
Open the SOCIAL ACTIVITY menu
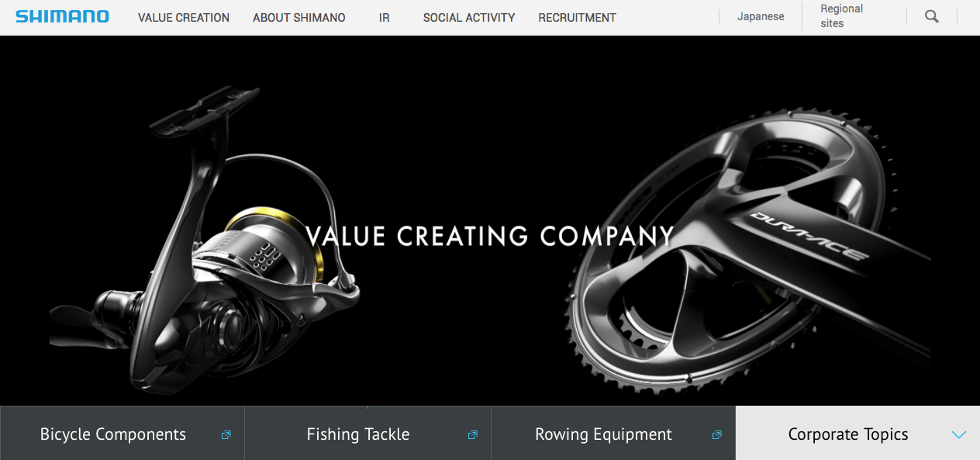[469, 17]
